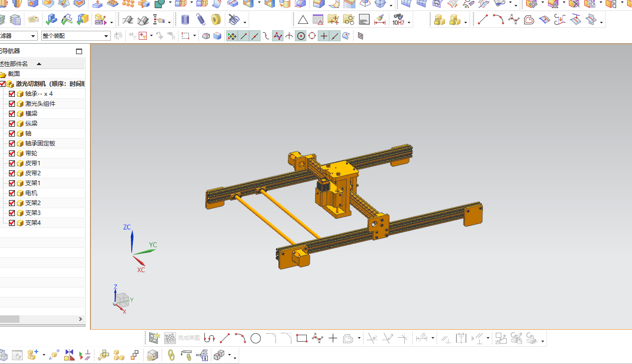
Task: Select the Line tool in curve toolbar
Action: click(x=482, y=20)
